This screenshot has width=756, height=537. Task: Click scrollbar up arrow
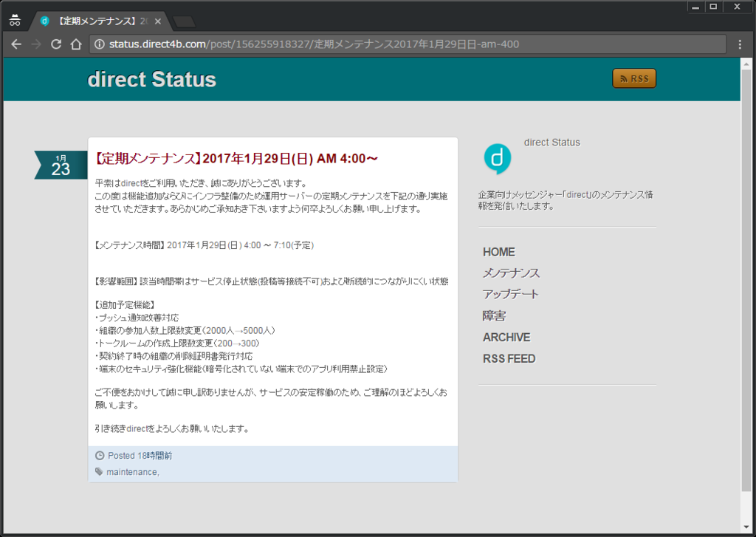point(746,64)
